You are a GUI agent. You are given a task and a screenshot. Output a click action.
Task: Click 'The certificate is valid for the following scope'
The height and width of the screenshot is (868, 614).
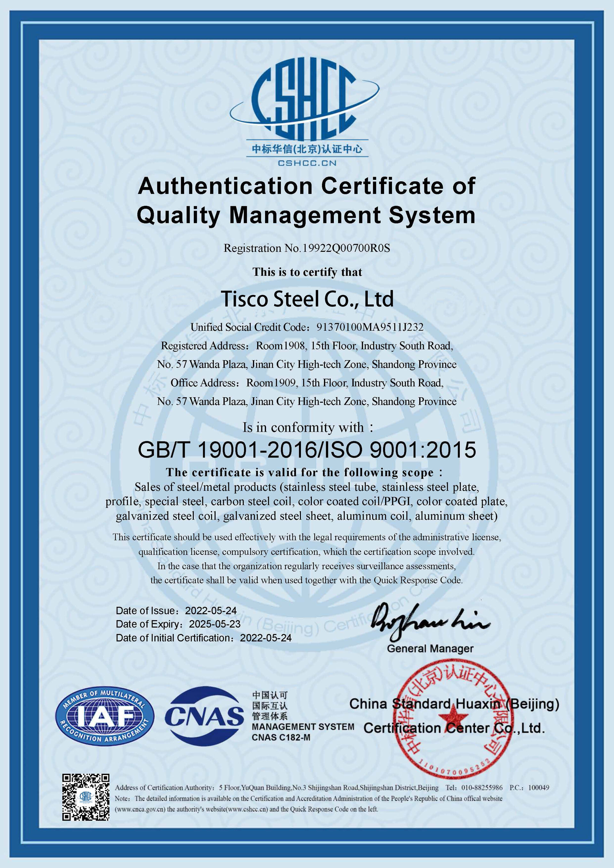point(304,473)
